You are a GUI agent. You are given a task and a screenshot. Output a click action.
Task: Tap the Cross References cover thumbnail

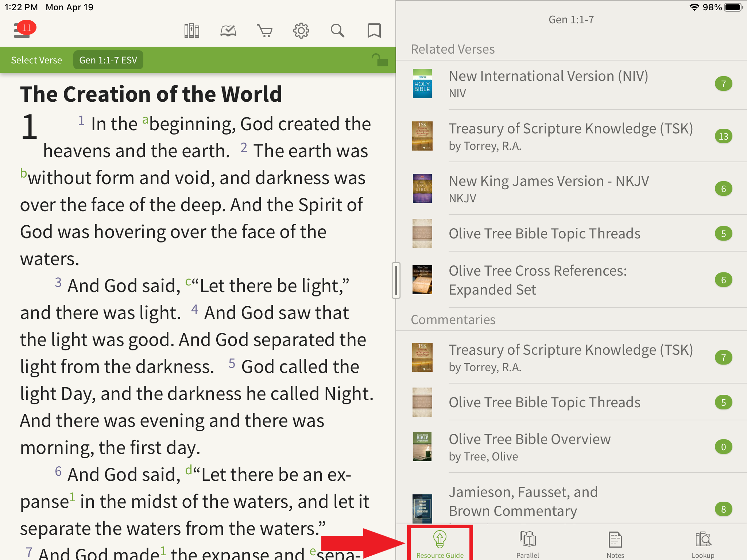coord(422,280)
